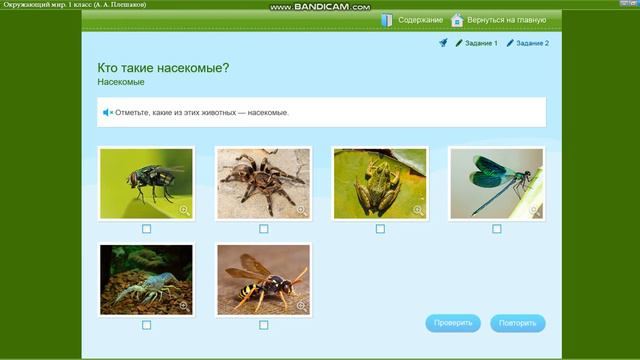
Task: Select the frog photo thumbnail
Action: pyautogui.click(x=380, y=184)
